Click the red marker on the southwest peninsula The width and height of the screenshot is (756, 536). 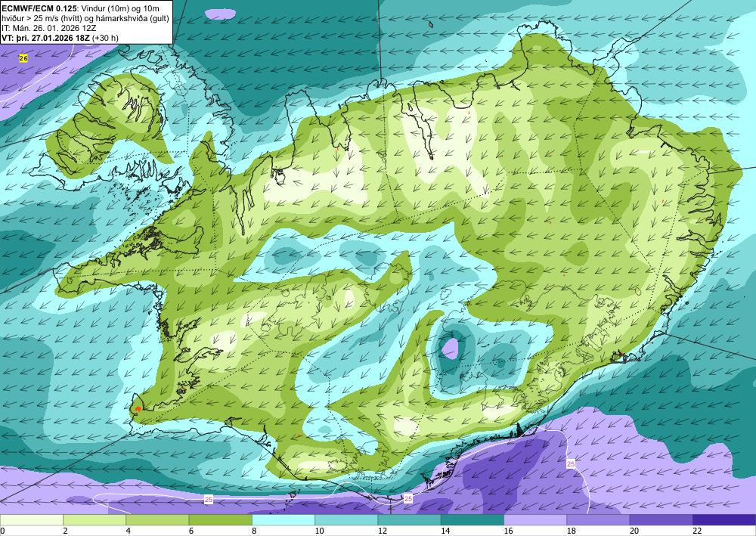click(x=138, y=409)
